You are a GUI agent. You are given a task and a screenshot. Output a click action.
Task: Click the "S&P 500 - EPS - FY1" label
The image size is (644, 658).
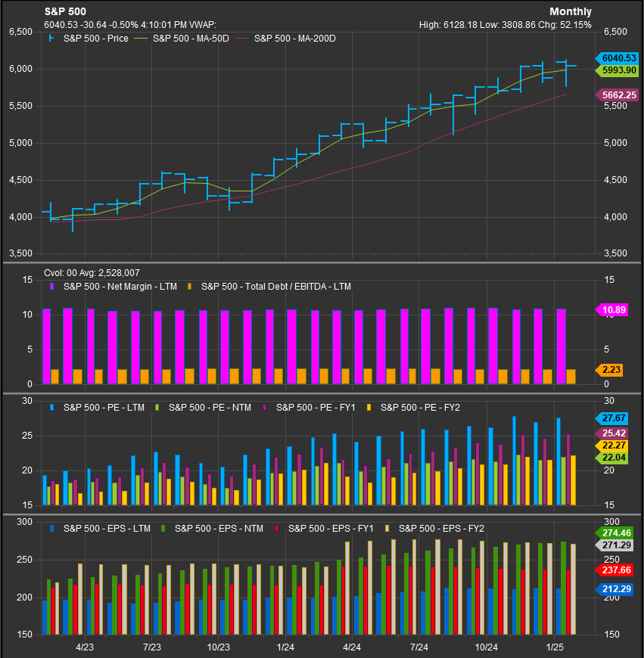pos(331,529)
